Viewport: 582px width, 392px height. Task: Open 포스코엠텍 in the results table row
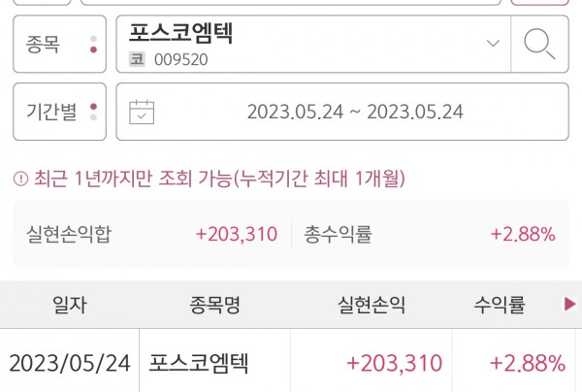click(199, 364)
